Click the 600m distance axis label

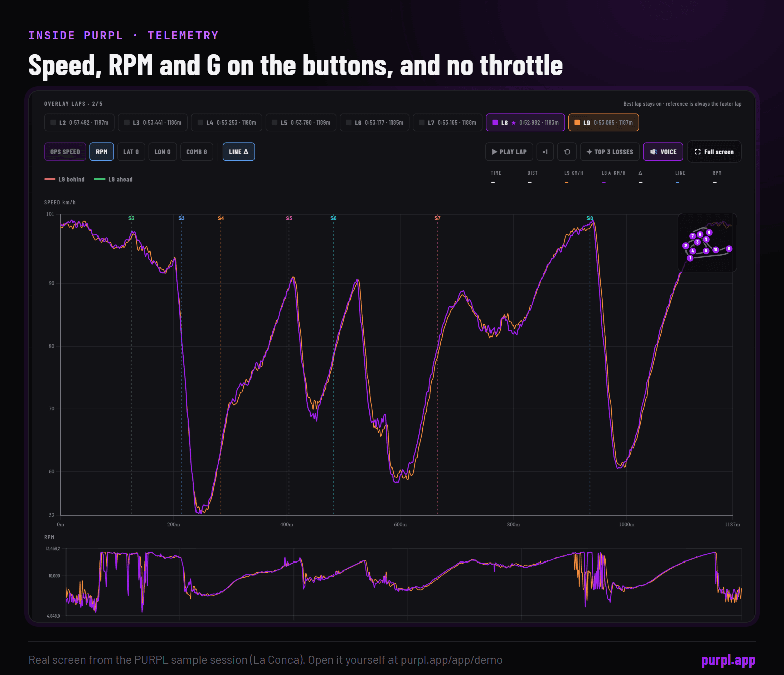[400, 525]
